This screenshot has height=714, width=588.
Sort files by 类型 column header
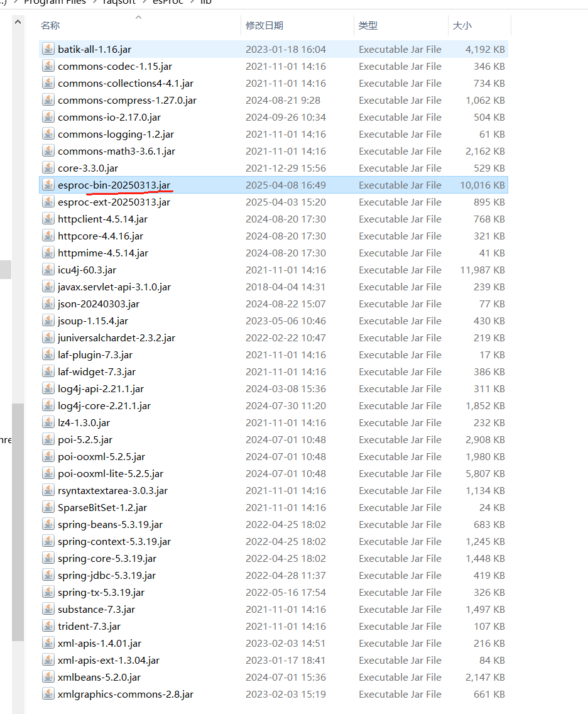pos(367,26)
